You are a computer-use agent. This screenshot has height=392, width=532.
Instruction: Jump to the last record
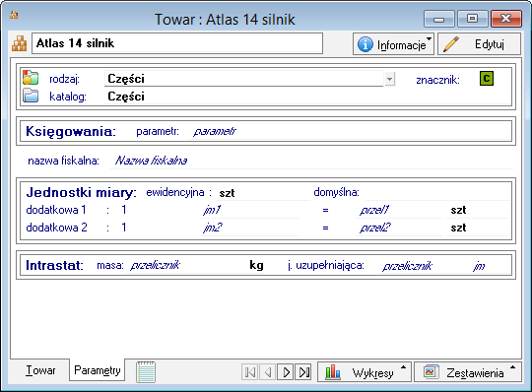tap(303, 372)
